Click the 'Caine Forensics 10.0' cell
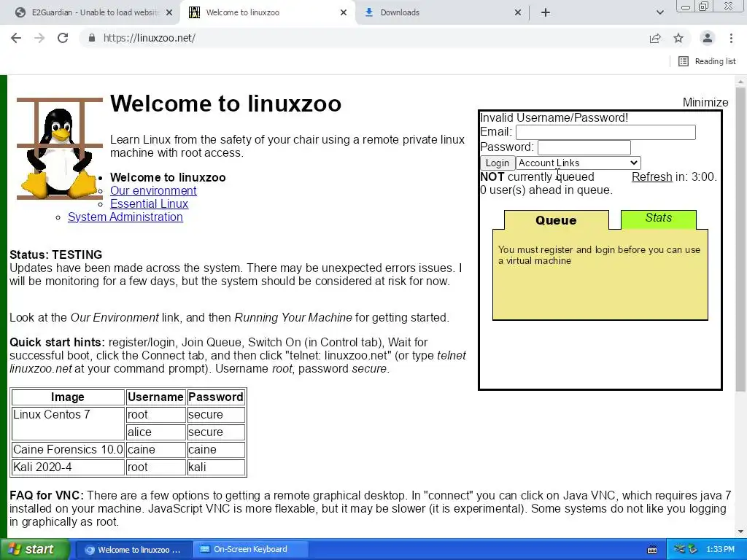This screenshot has width=747, height=560. click(x=68, y=449)
